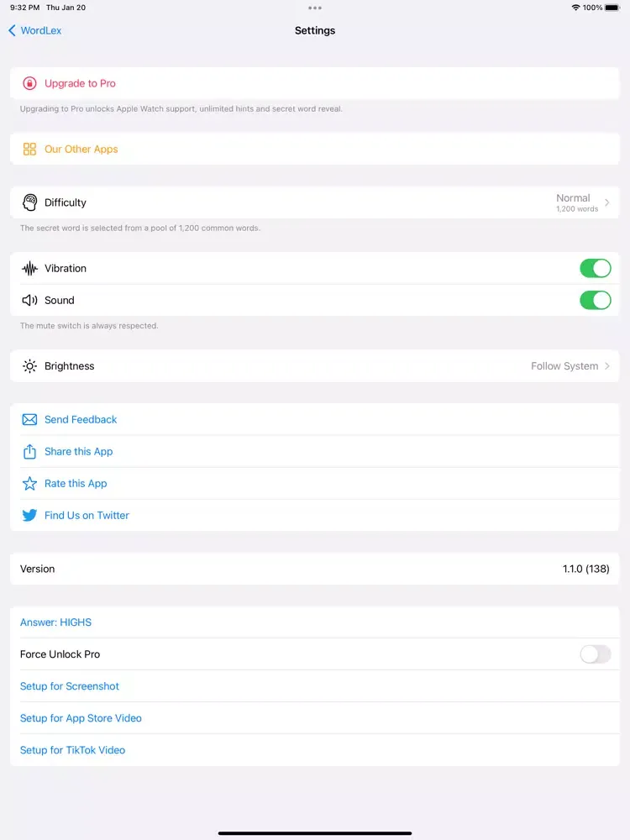Tap Answer: HIGHS row

click(x=315, y=622)
